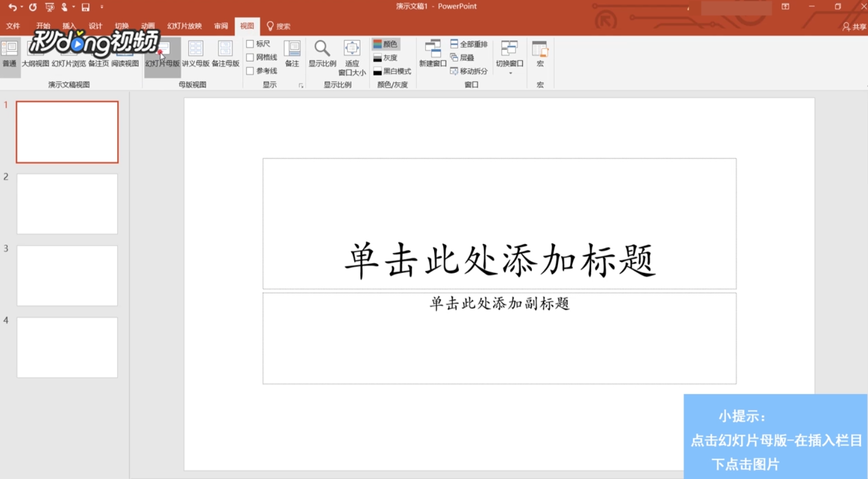Open the Macros panel (宏)
This screenshot has width=868, height=479.
click(x=539, y=54)
